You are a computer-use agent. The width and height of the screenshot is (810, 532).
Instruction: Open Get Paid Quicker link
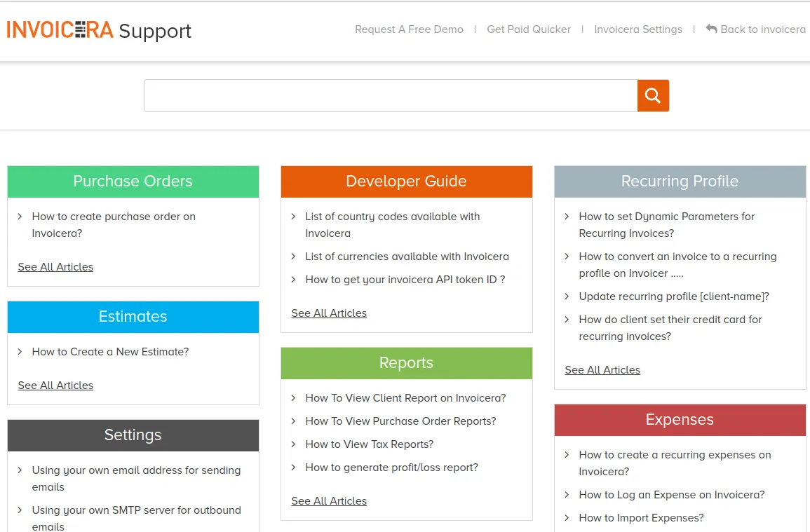pyautogui.click(x=529, y=29)
